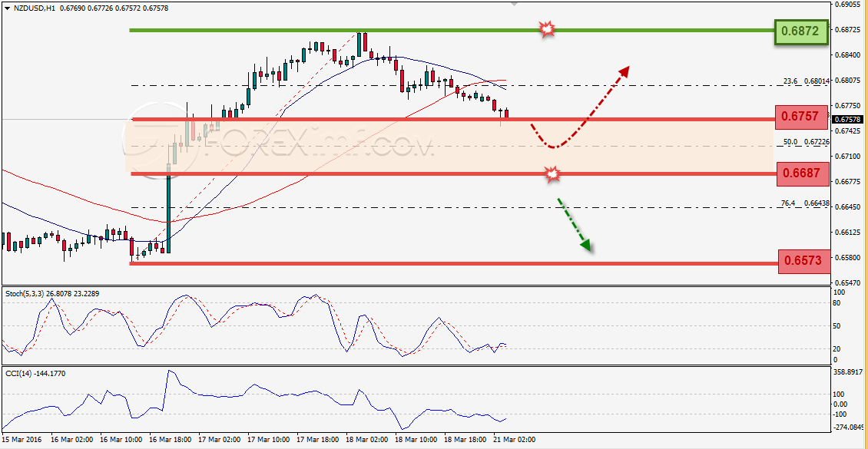Click the Stoch(5,3,3) indicator label

pos(52,293)
